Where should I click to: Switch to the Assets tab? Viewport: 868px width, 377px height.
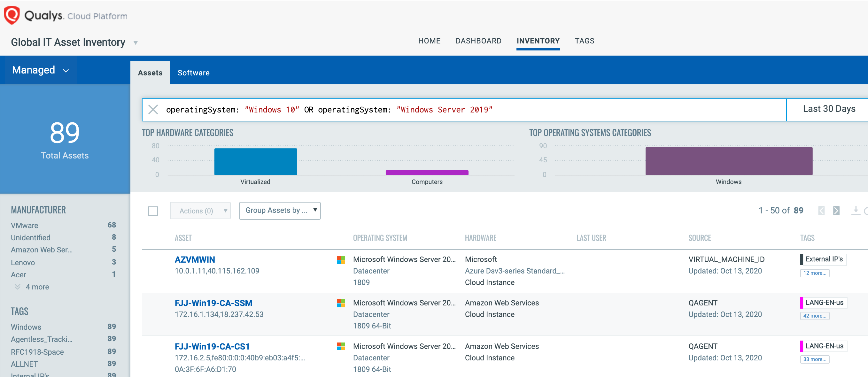point(150,73)
